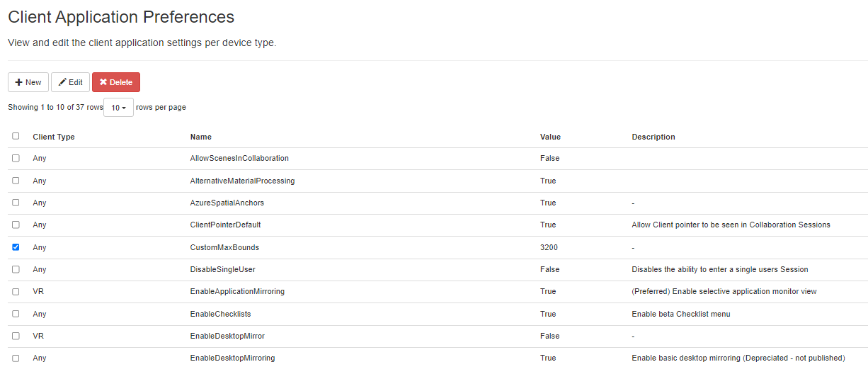Check the EnableDesktopMirroring row checkbox
The width and height of the screenshot is (868, 379).
[x=16, y=358]
